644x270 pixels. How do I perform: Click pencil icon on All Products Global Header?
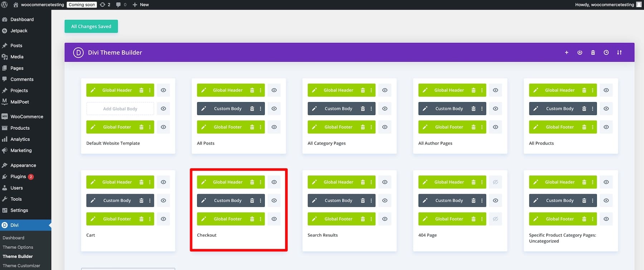click(536, 90)
